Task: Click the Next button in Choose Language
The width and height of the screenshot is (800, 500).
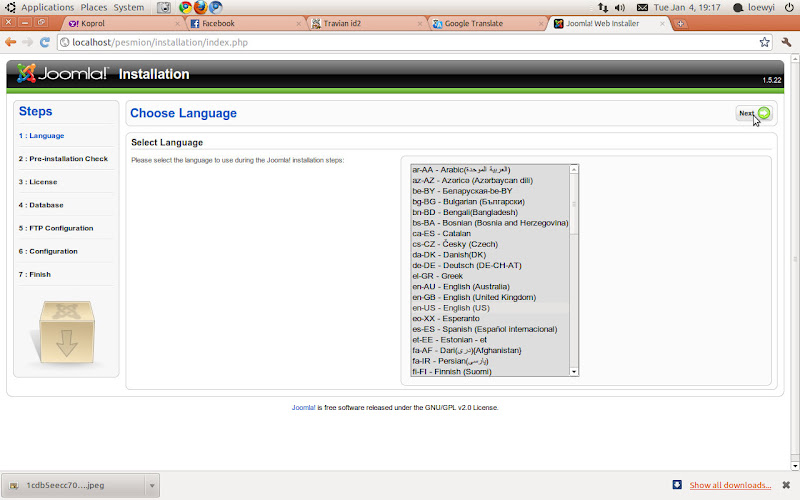Action: pyautogui.click(x=754, y=113)
